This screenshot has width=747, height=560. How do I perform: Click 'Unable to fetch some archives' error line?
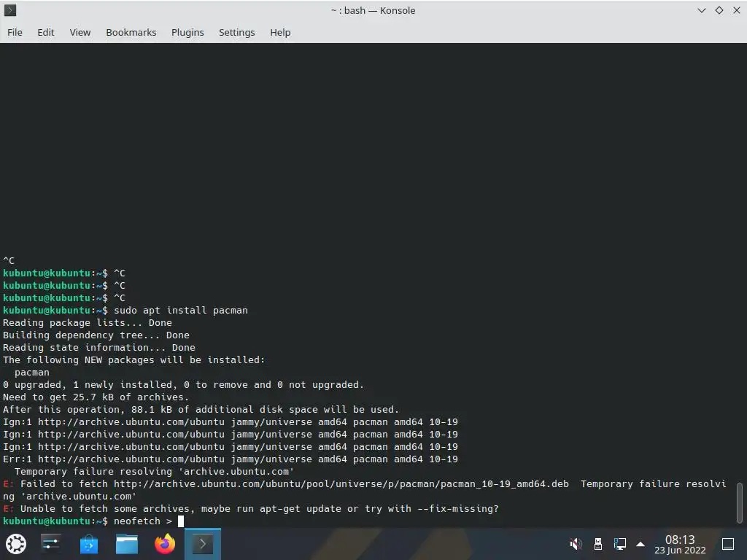point(251,508)
